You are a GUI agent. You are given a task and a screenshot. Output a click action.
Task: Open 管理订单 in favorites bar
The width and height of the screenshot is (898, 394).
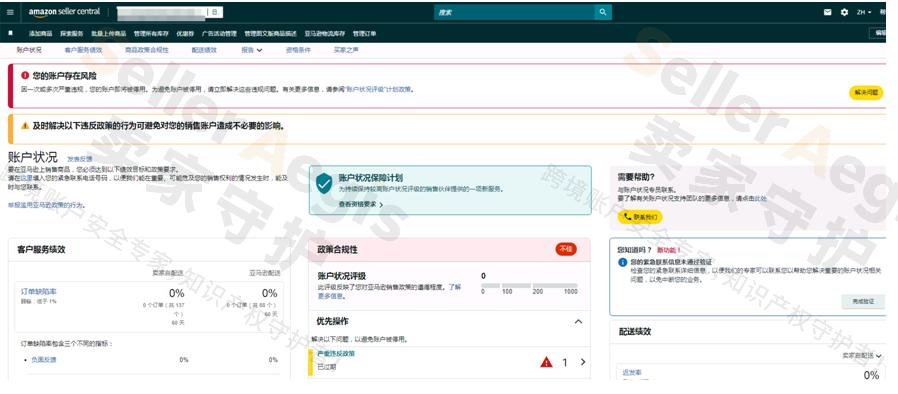[365, 34]
